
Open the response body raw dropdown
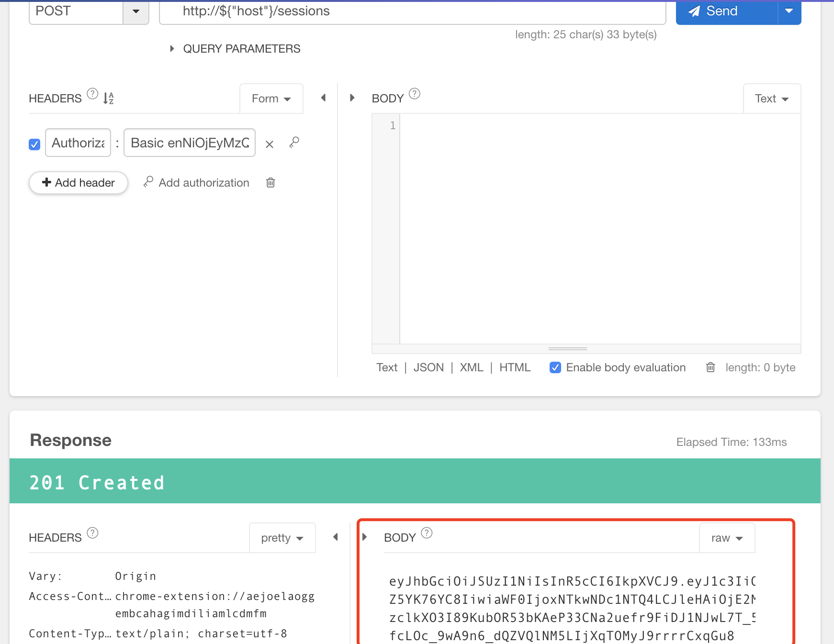pyautogui.click(x=727, y=538)
